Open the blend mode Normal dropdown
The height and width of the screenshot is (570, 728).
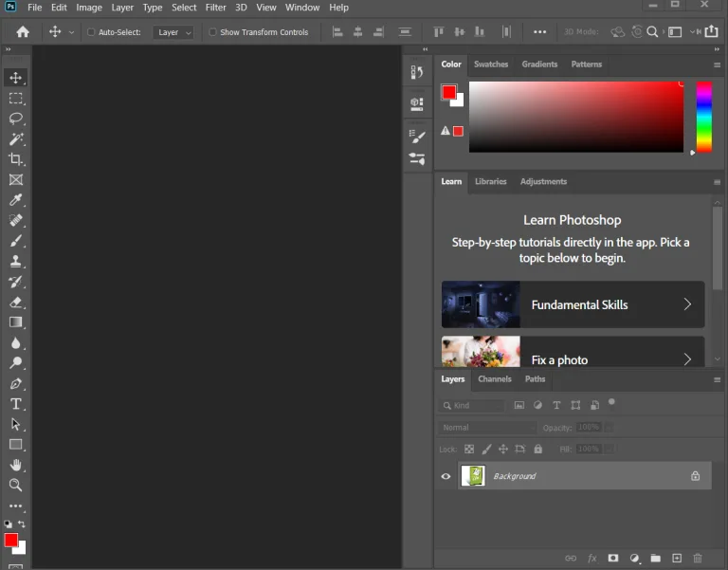click(487, 428)
